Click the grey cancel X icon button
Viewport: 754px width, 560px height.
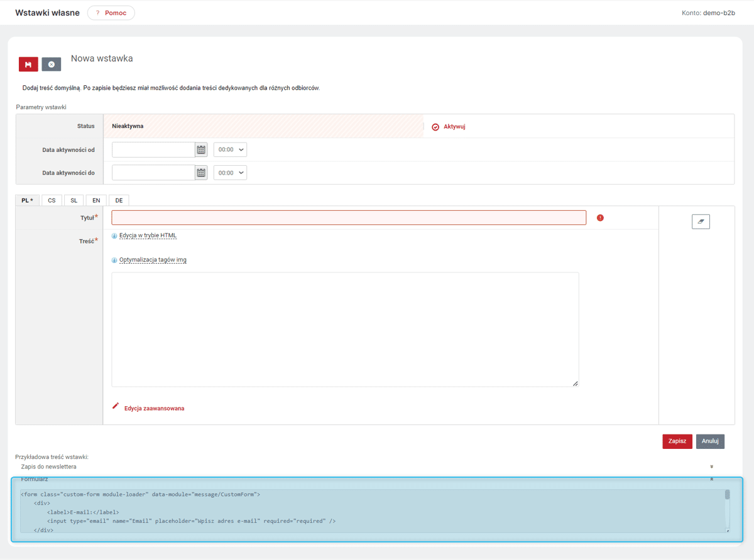52,64
